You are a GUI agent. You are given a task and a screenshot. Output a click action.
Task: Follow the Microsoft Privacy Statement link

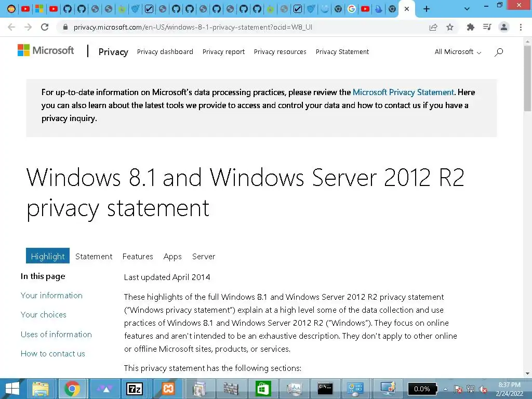pyautogui.click(x=403, y=92)
